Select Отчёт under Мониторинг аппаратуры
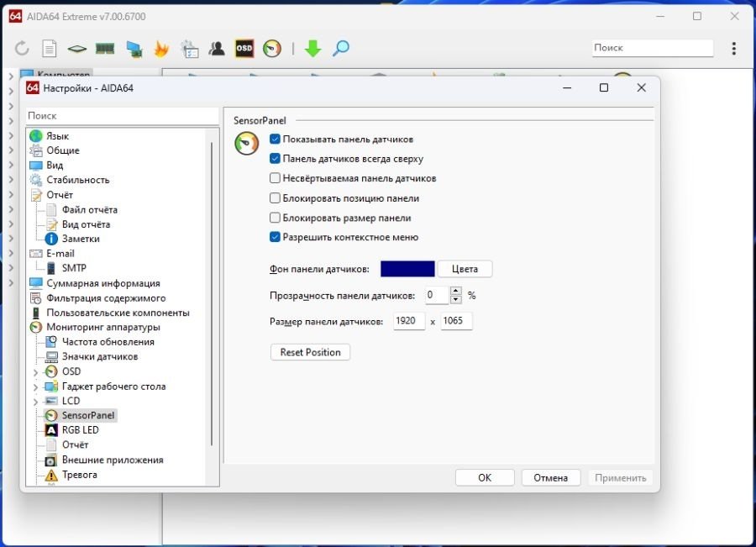Screen dimensions: 756x547 click(75, 445)
